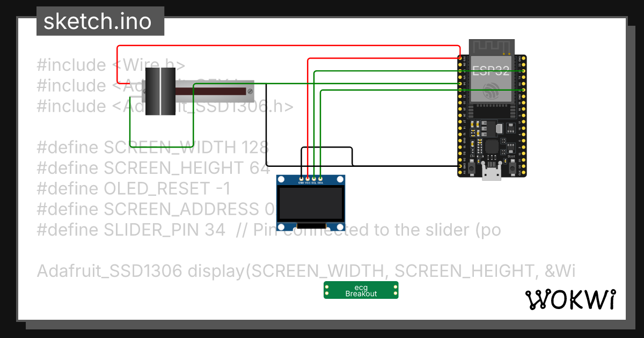Click the EN button on ESP32

point(471,167)
